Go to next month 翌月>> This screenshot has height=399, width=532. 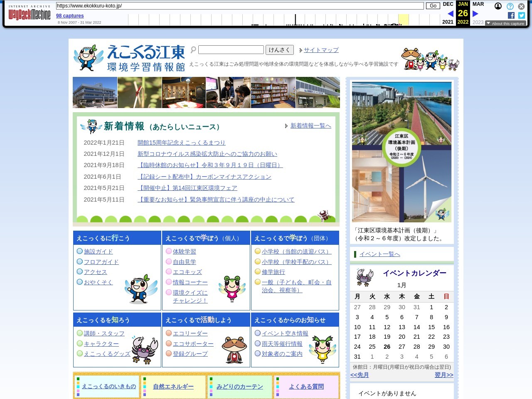(x=444, y=375)
